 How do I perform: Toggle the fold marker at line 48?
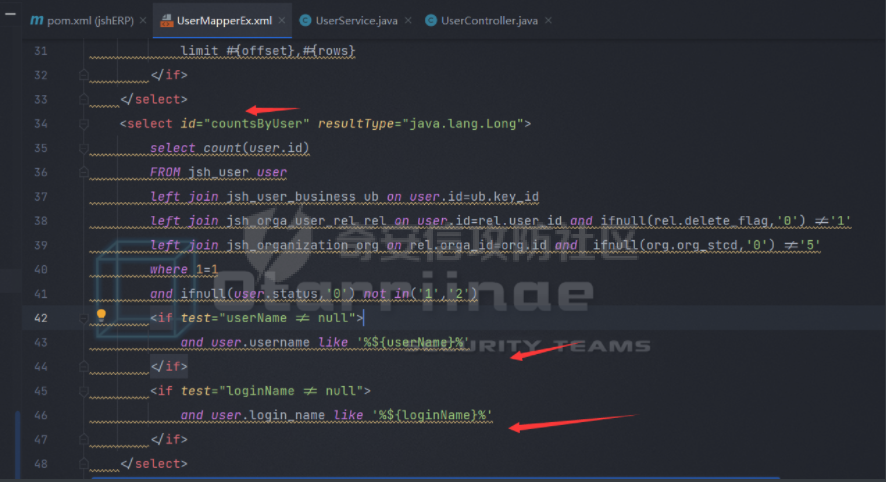84,463
